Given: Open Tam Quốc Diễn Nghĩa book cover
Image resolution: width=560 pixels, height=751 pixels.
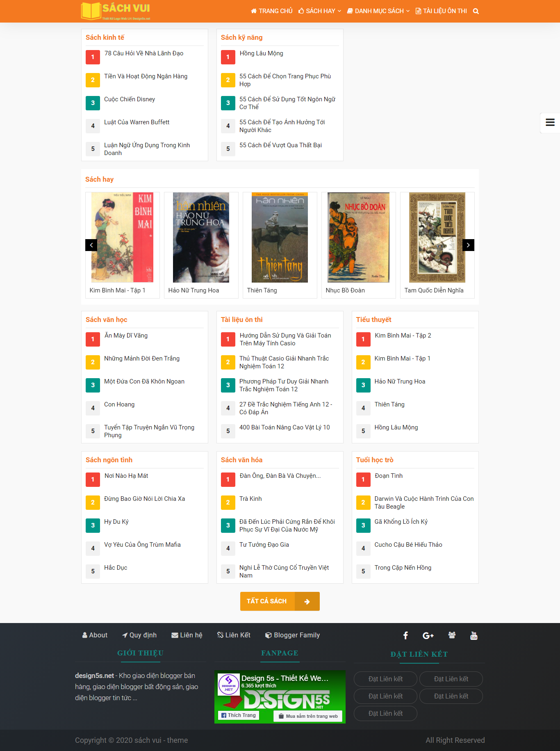Looking at the screenshot, I should tap(437, 237).
